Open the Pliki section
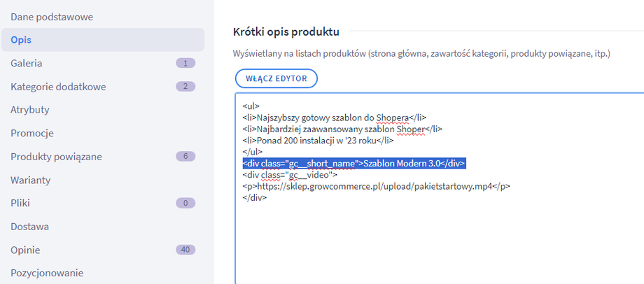Image resolution: width=644 pixels, height=284 pixels. 20,203
